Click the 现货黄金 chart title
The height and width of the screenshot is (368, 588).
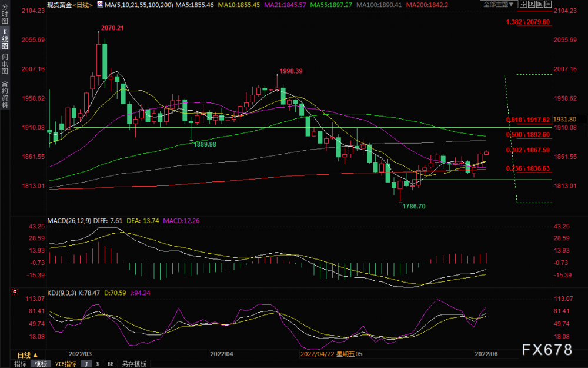pos(59,5)
